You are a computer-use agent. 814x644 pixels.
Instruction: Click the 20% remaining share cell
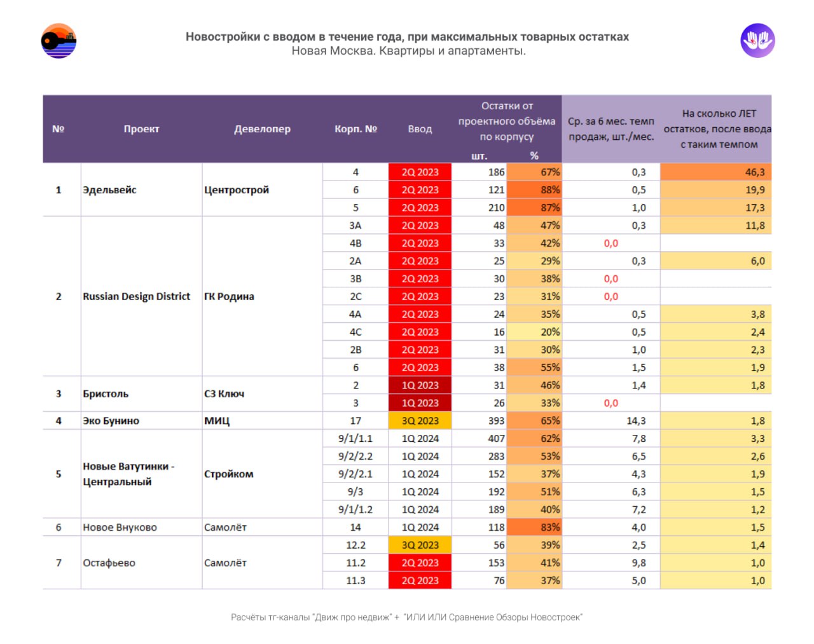tap(534, 332)
